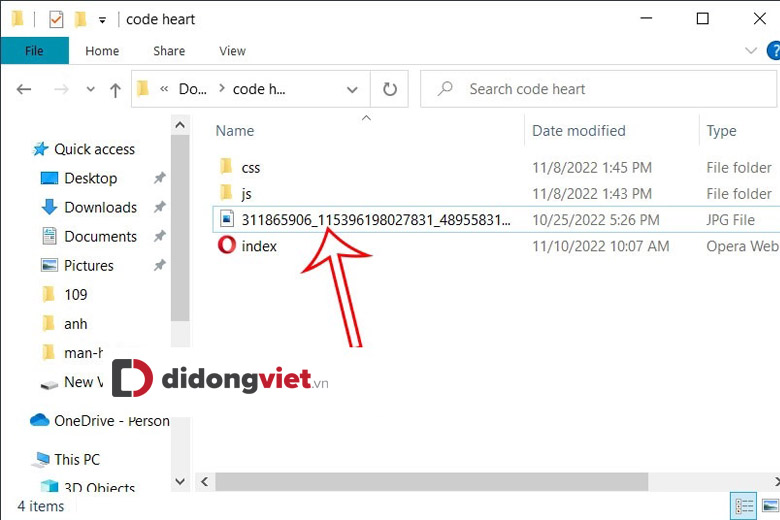Switch to the Home ribbon tab
The width and height of the screenshot is (780, 520).
[102, 51]
